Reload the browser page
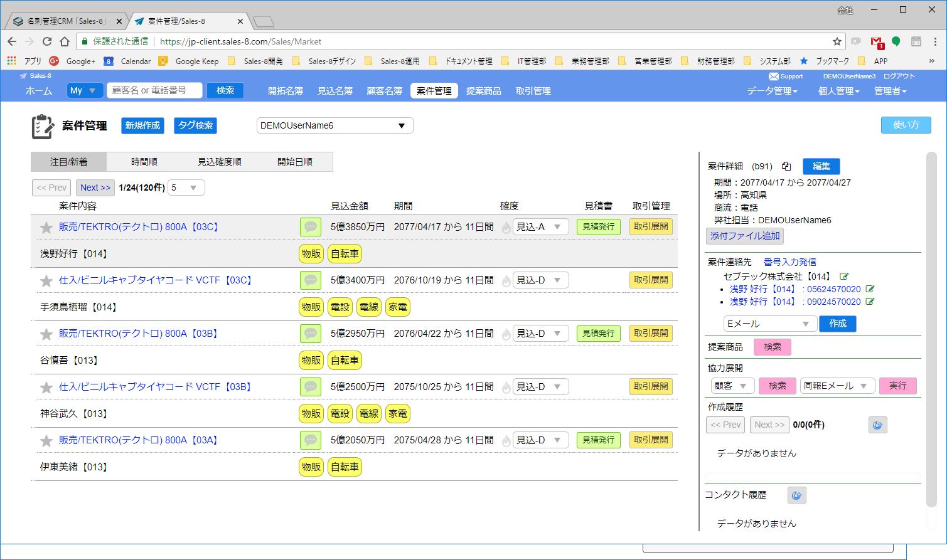The height and width of the screenshot is (560, 947). [47, 41]
